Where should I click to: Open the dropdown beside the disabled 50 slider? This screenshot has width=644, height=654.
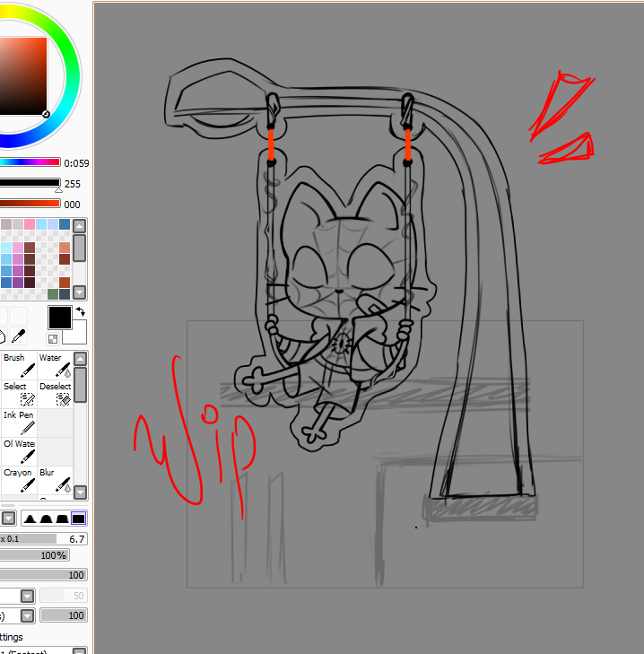(28, 596)
